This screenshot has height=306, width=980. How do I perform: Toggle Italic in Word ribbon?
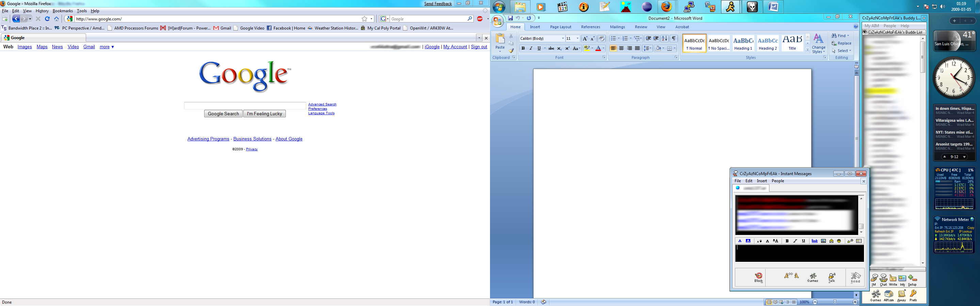(x=531, y=48)
